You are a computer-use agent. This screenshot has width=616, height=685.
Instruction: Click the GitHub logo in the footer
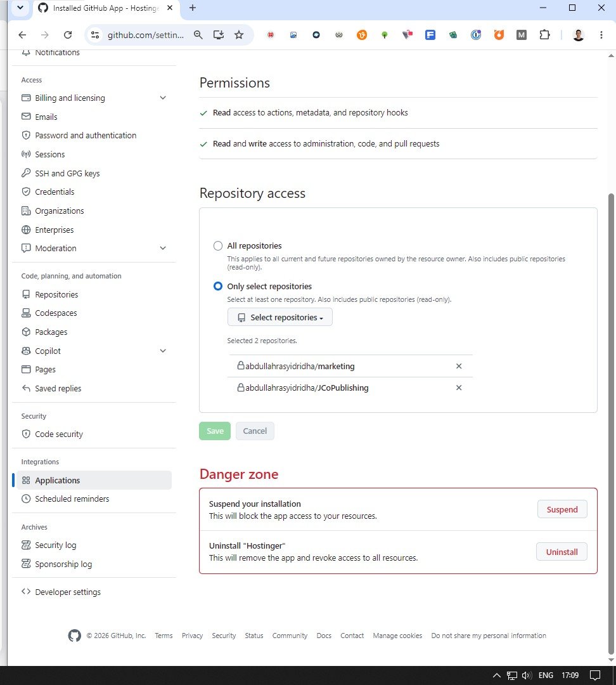coord(75,636)
